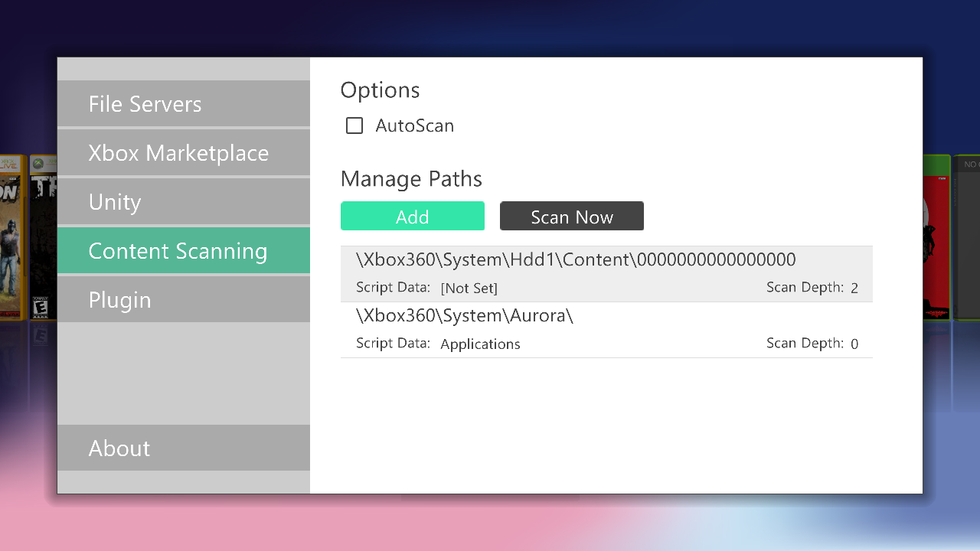
Task: Click the [Not Set] script data value
Action: [x=469, y=289]
